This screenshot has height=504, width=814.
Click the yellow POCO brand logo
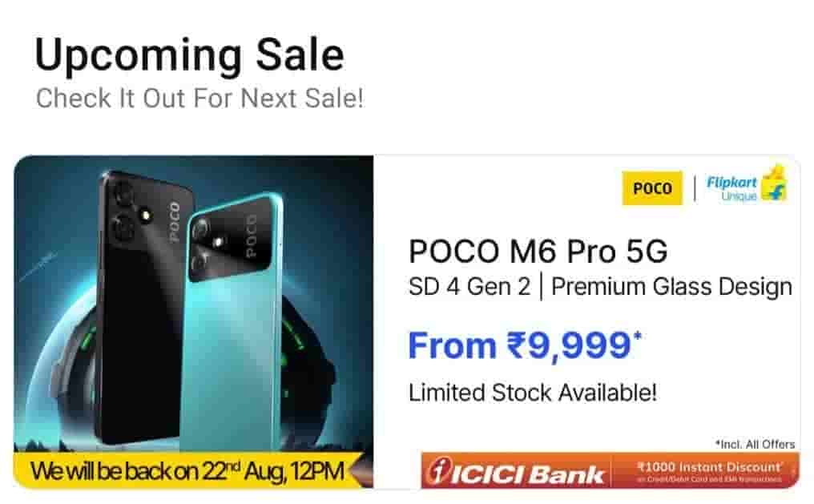tap(652, 187)
